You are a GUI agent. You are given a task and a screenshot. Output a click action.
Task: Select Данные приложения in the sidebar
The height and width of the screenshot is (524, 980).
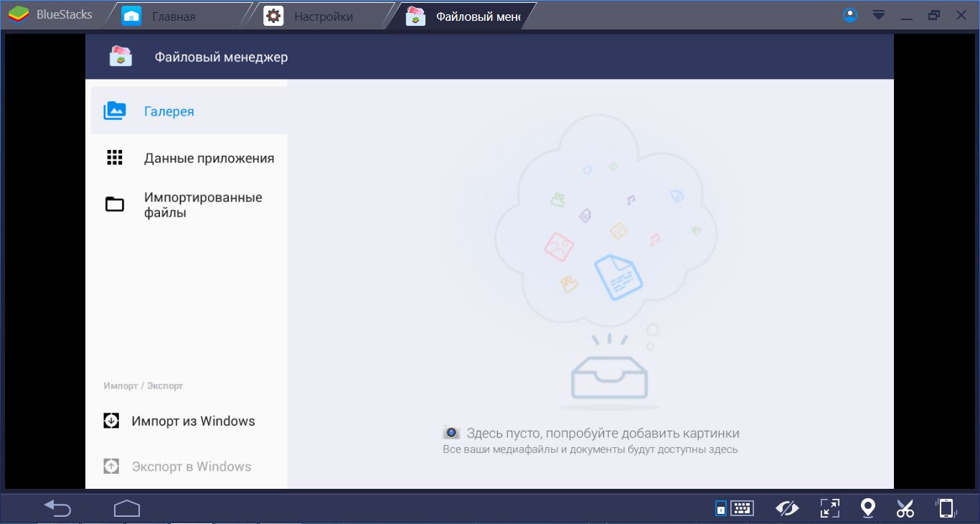(208, 159)
